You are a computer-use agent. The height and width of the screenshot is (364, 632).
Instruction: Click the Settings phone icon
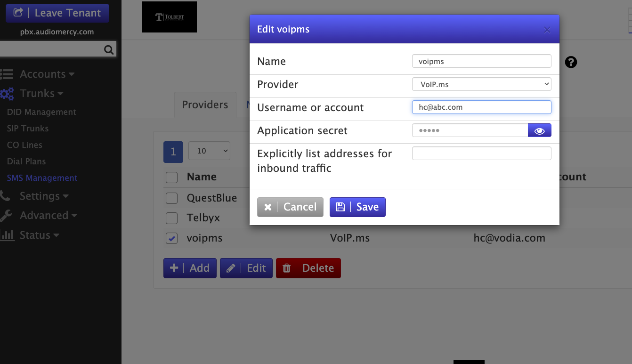[5, 196]
